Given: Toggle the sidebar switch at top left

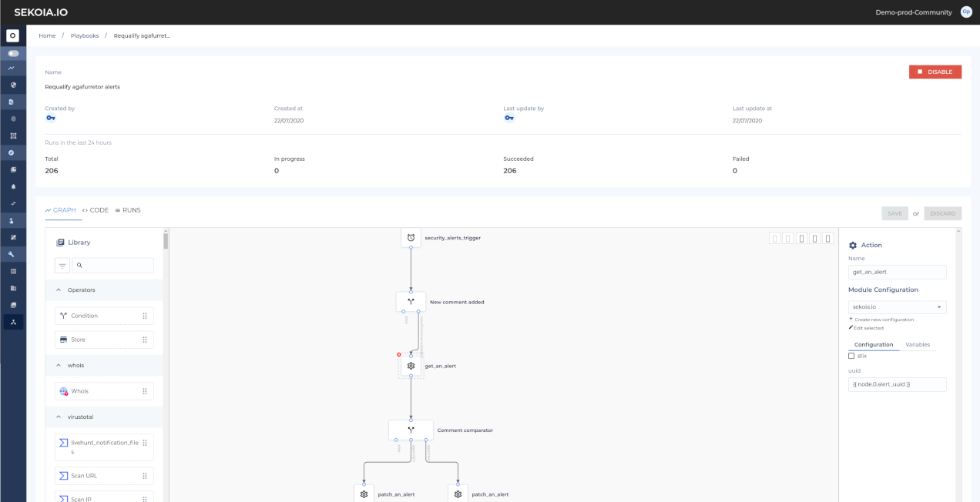Looking at the screenshot, I should click(x=13, y=54).
